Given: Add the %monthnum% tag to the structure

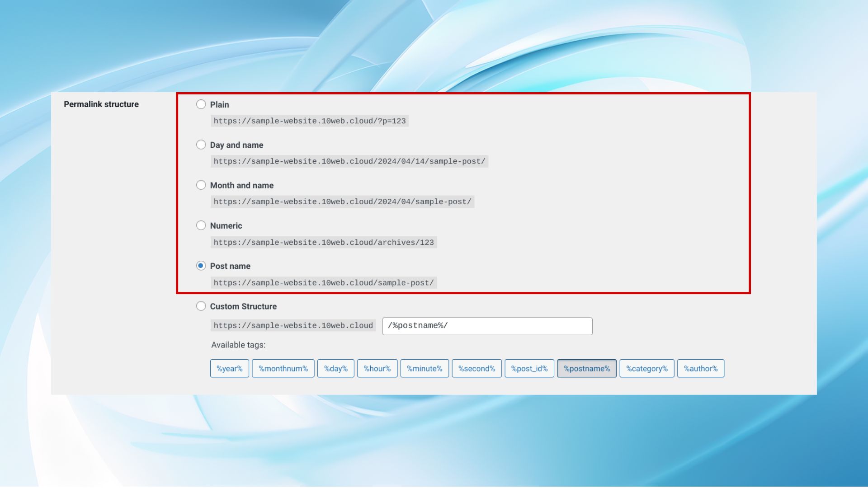Looking at the screenshot, I should coord(283,368).
